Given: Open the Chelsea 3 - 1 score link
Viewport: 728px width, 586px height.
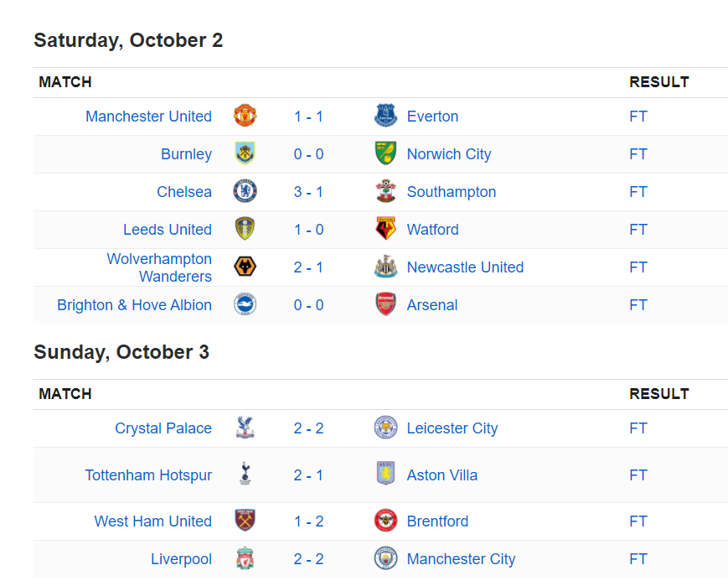Looking at the screenshot, I should coord(308,191).
